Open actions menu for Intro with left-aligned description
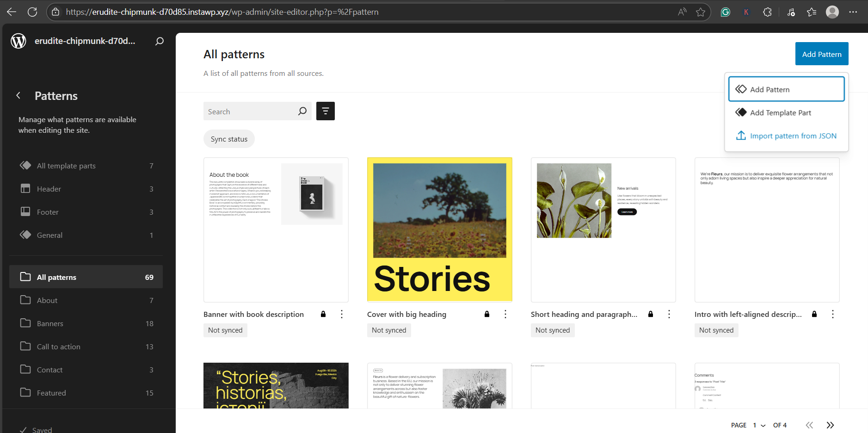 [833, 314]
